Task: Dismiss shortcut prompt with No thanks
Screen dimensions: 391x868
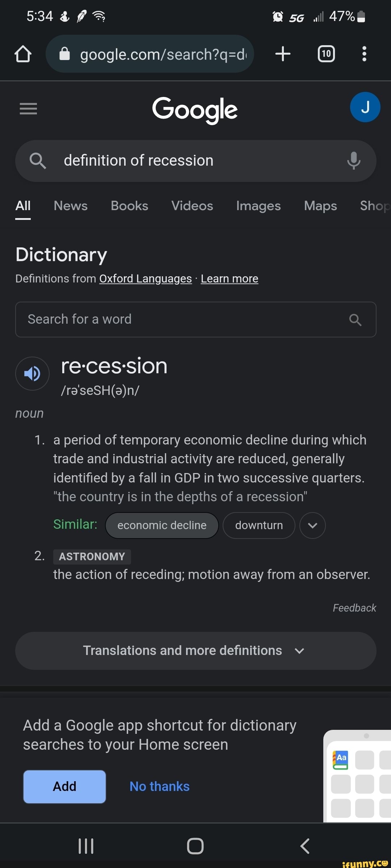Action: point(160,786)
